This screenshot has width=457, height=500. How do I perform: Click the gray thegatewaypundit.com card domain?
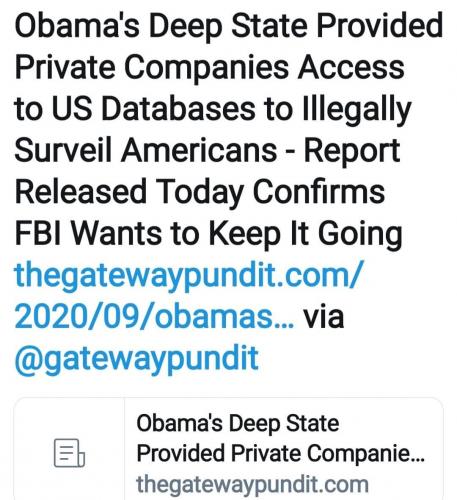coord(252,484)
